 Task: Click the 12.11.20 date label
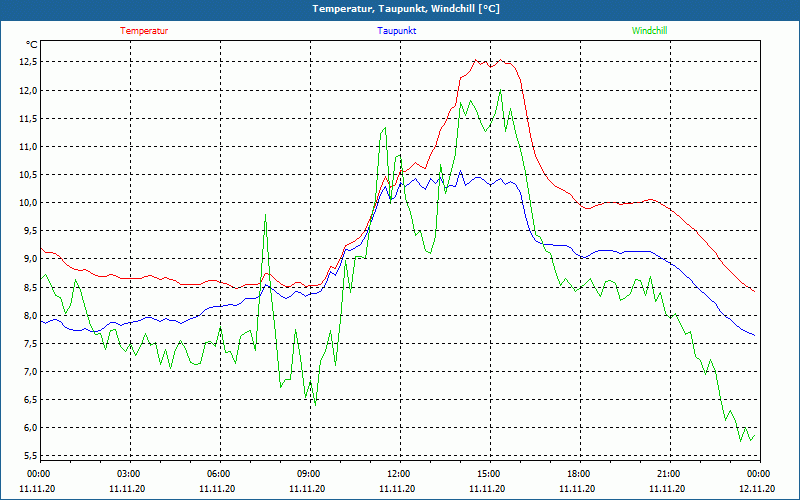click(758, 489)
